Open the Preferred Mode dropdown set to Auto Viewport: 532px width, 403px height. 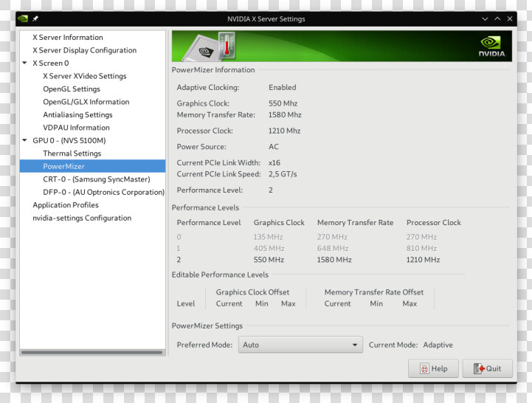pyautogui.click(x=300, y=345)
